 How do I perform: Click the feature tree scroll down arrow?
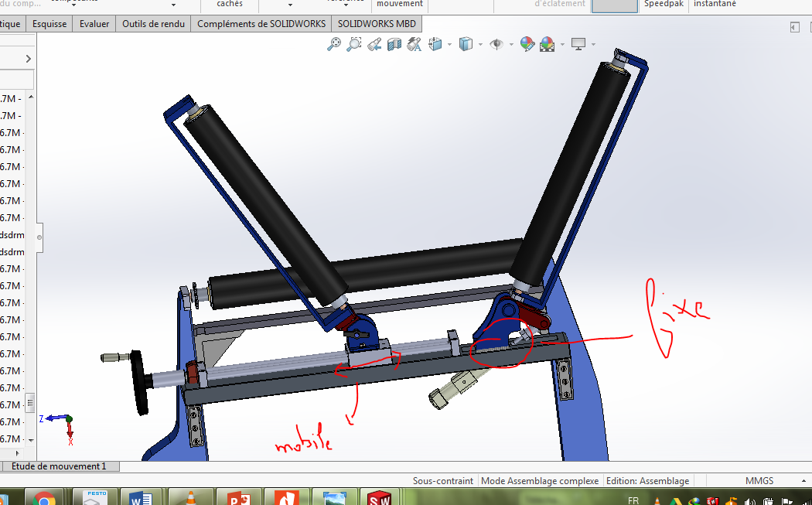point(31,440)
